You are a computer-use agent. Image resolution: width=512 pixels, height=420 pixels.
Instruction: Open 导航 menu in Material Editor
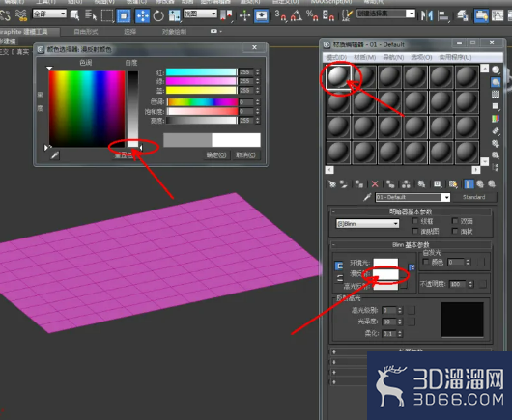[x=393, y=57]
